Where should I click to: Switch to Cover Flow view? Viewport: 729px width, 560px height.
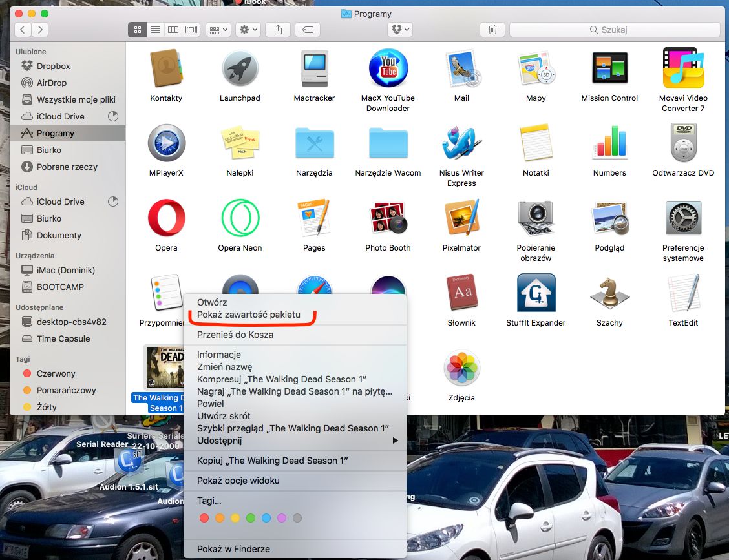(191, 30)
